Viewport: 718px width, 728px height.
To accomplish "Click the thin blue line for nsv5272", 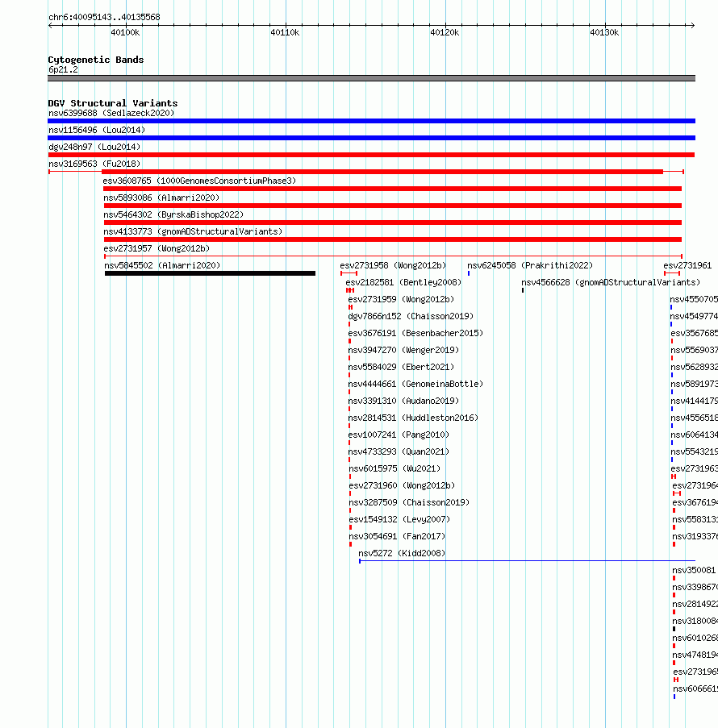I will tap(527, 561).
